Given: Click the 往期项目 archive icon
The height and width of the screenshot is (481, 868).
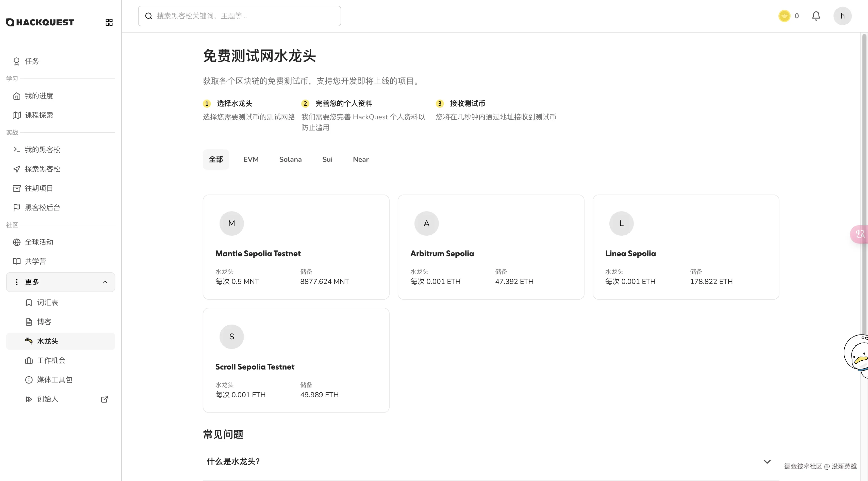Looking at the screenshot, I should [16, 188].
